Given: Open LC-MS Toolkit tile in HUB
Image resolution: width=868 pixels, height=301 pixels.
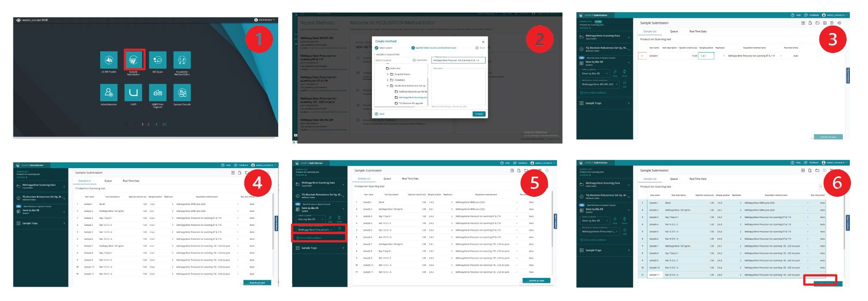Looking at the screenshot, I should point(108,60).
